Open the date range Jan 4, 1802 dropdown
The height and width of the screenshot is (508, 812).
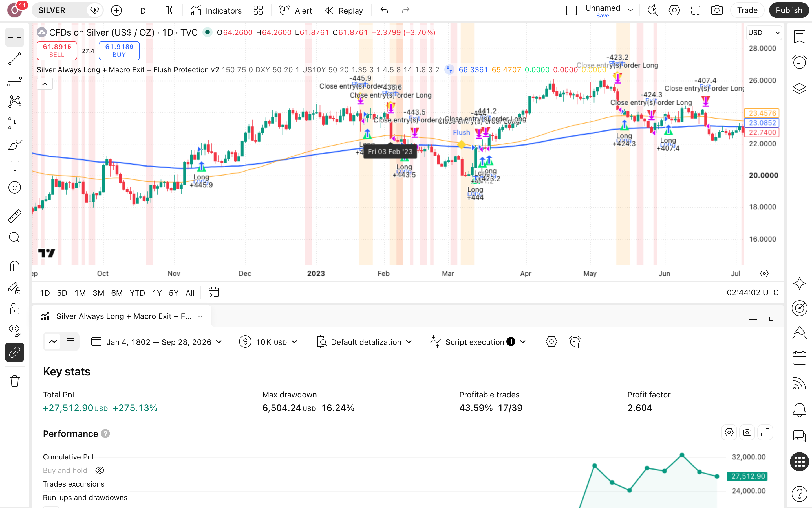point(157,342)
